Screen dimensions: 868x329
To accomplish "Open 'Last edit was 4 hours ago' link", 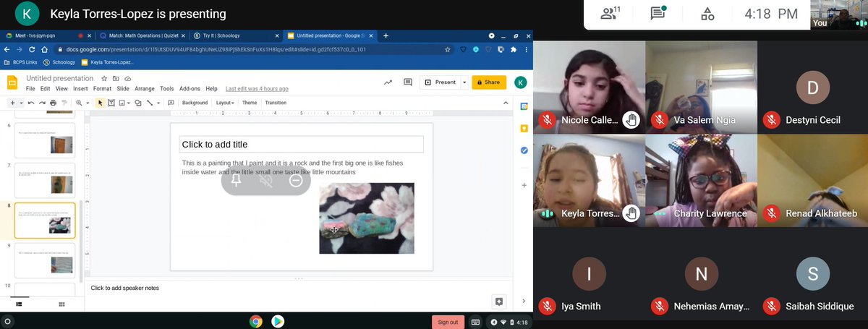I will click(x=257, y=89).
